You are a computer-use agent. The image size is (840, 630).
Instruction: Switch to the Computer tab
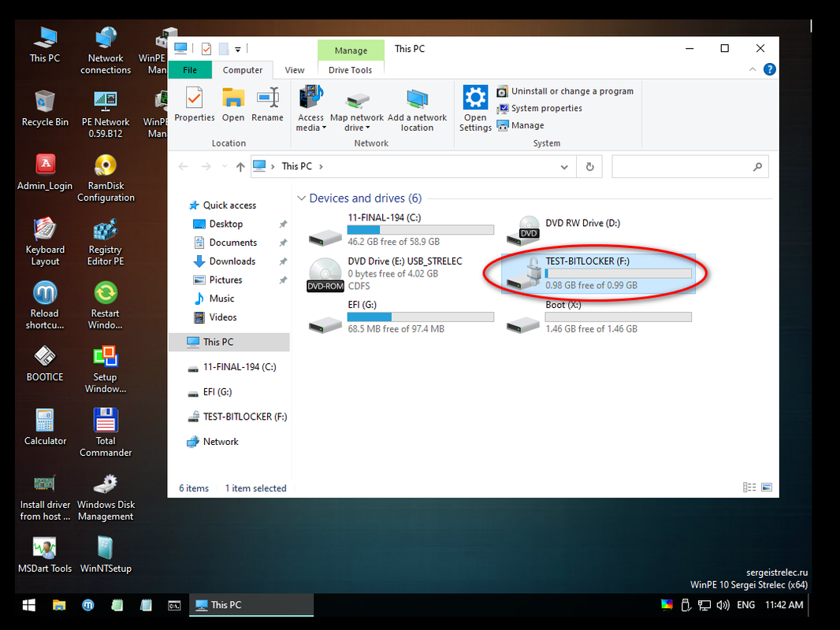tap(242, 70)
